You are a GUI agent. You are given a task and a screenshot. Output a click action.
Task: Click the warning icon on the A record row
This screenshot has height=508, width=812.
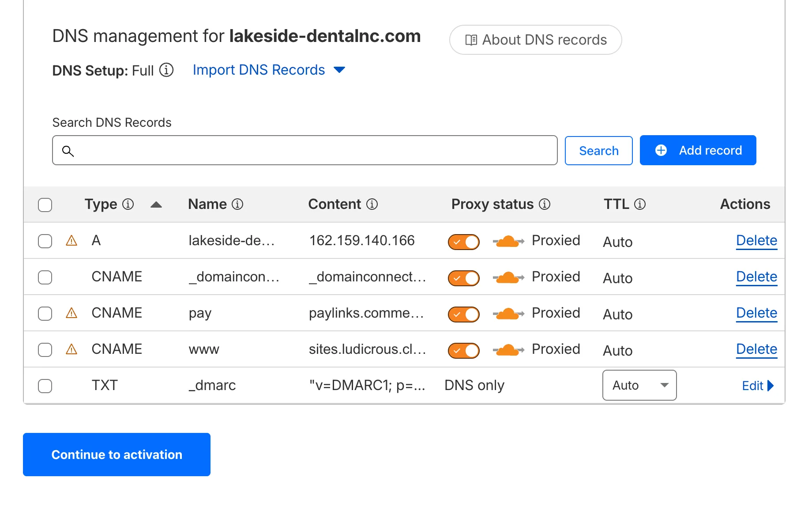[x=71, y=241]
